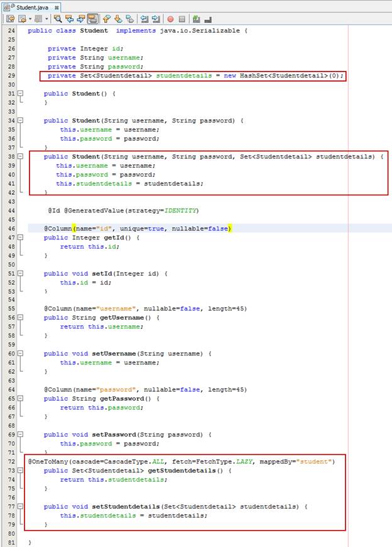This screenshot has width=392, height=547.
Task: Click line number 46 in the gutter
Action: point(11,229)
